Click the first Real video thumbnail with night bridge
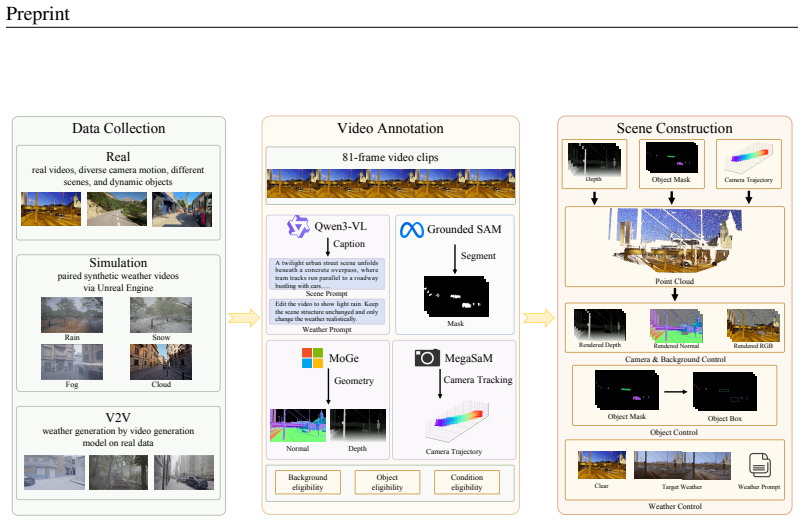The height and width of the screenshot is (521, 804). [x=51, y=209]
